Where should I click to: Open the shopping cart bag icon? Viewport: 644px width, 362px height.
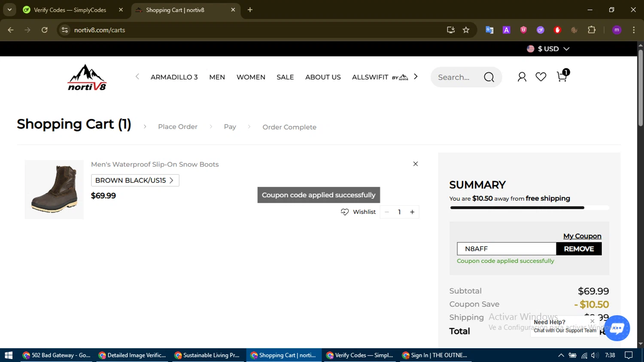562,76
